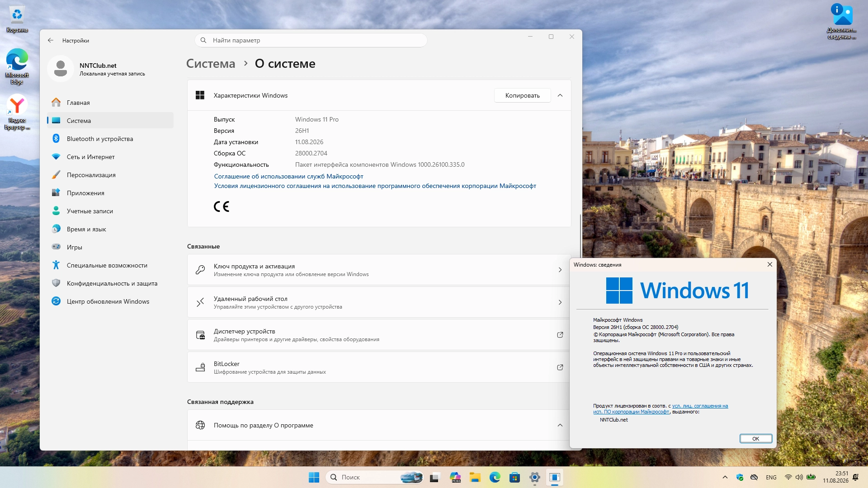Click the battery tray icon

pyautogui.click(x=811, y=477)
